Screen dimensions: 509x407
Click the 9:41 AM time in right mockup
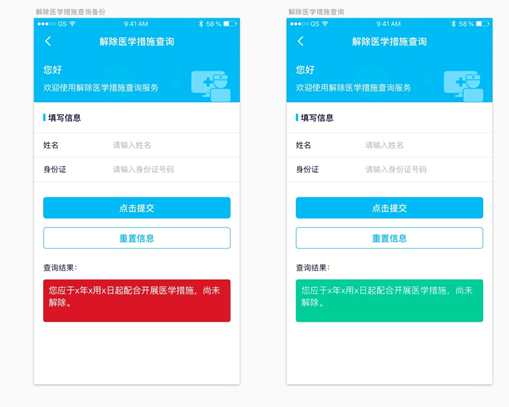point(388,24)
